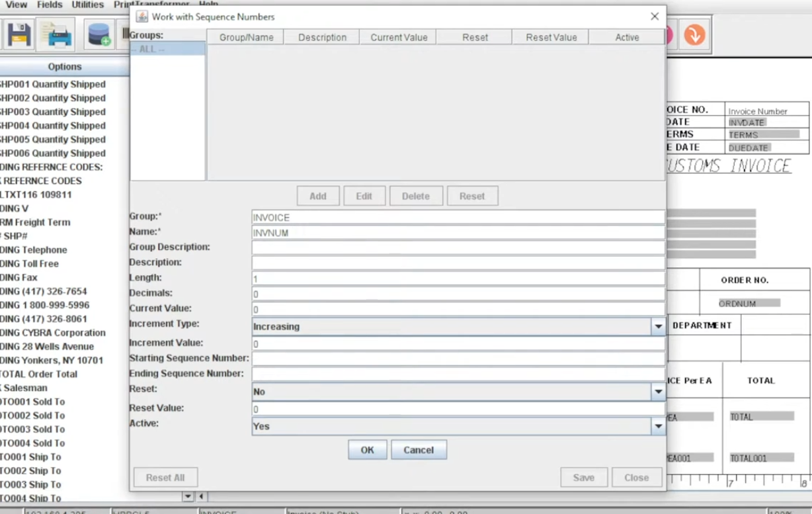Click the Group Description input field
This screenshot has width=812, height=514.
(458, 248)
